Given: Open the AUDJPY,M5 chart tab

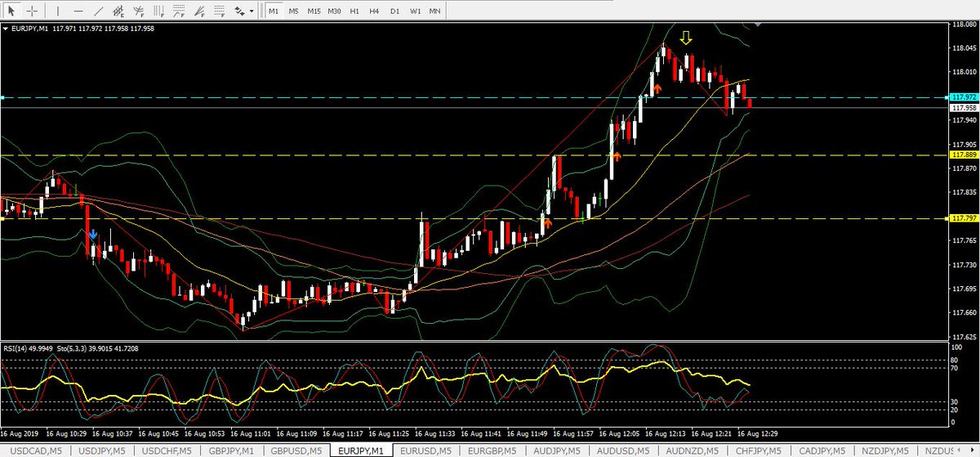Looking at the screenshot, I should [x=559, y=450].
